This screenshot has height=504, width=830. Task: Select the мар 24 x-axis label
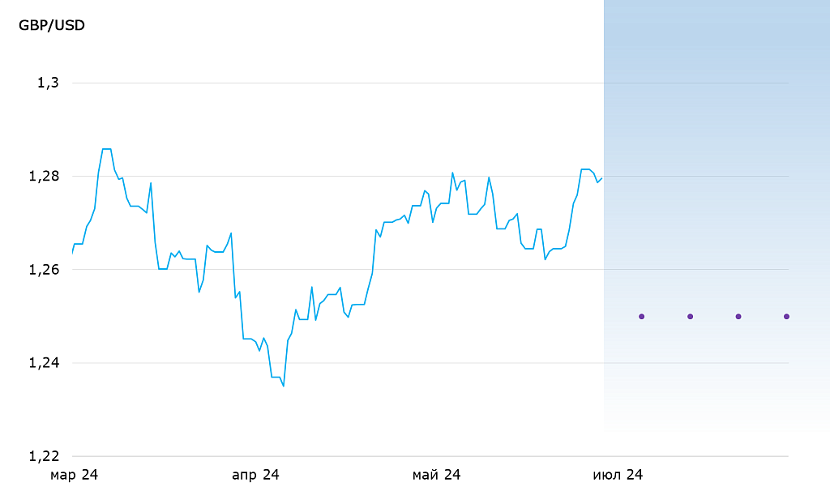[x=74, y=476]
